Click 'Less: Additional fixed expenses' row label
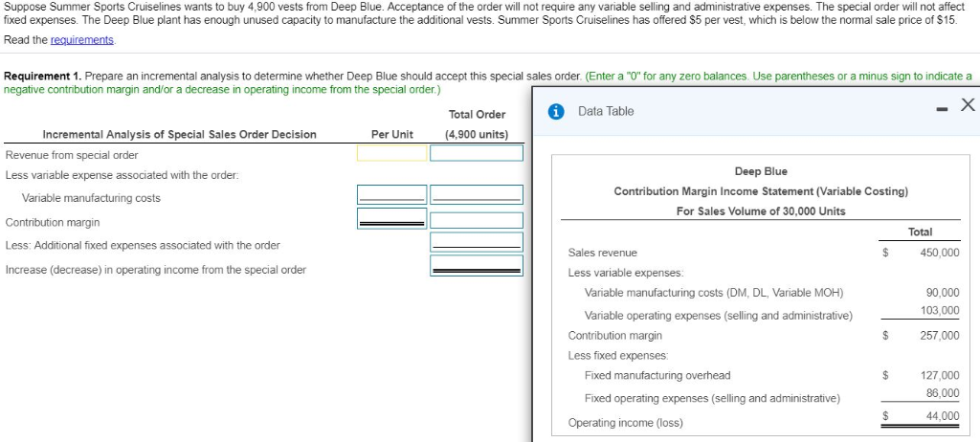980x442 pixels. (143, 246)
